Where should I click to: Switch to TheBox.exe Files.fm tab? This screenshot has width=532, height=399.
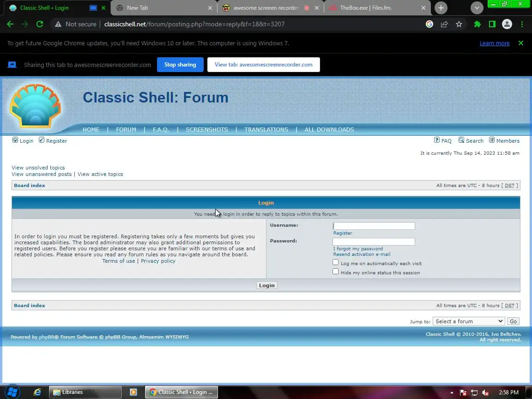click(377, 8)
